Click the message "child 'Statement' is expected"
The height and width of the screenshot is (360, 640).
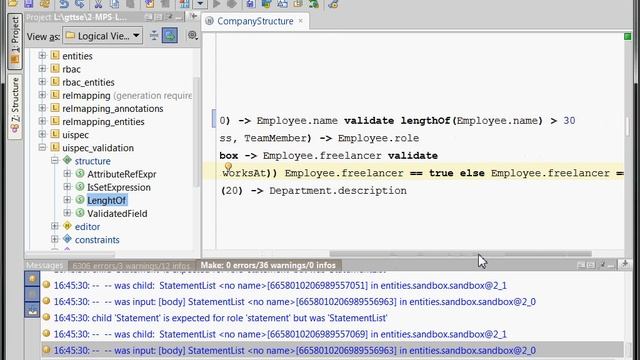220,318
